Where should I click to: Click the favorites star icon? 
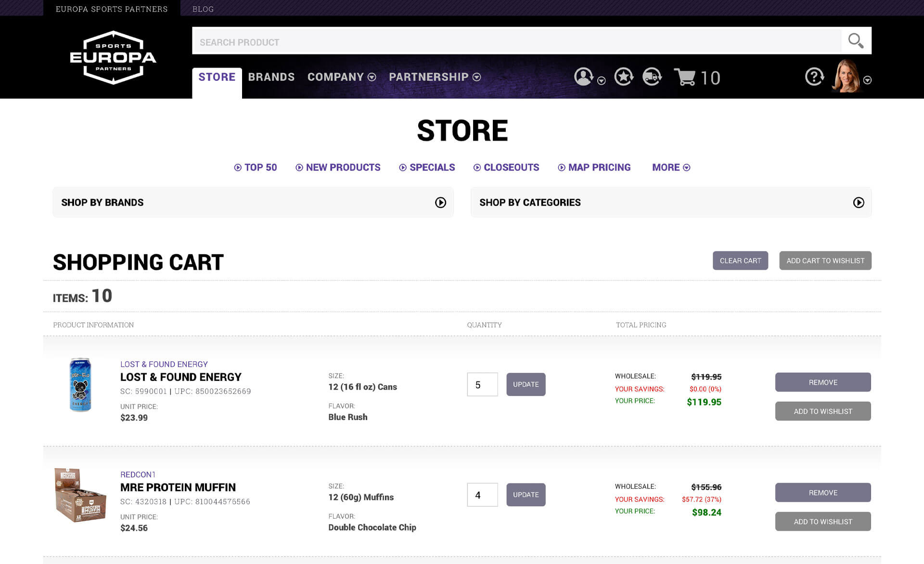point(624,77)
